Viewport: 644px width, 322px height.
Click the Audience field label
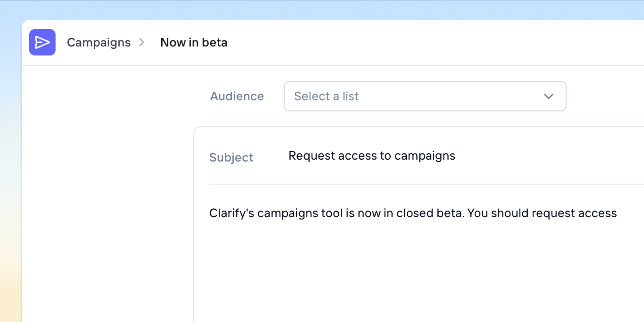point(237,96)
